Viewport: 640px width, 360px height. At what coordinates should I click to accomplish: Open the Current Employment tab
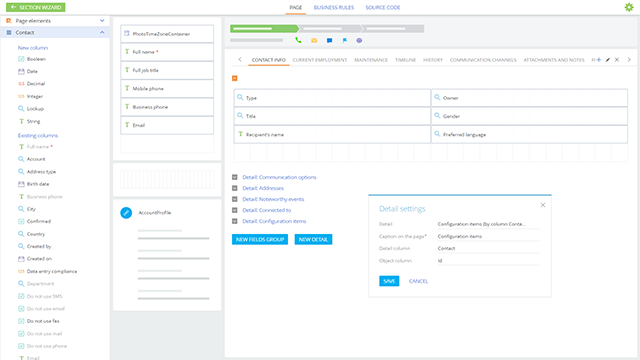(x=320, y=60)
